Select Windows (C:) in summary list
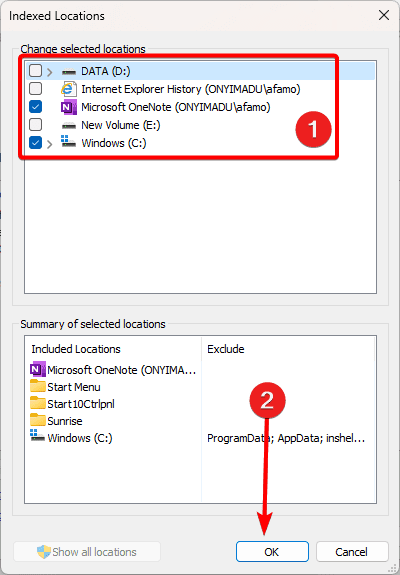 click(x=80, y=438)
